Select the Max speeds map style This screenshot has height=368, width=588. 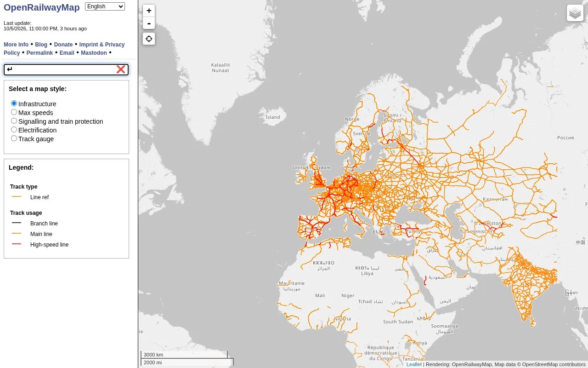[14, 112]
